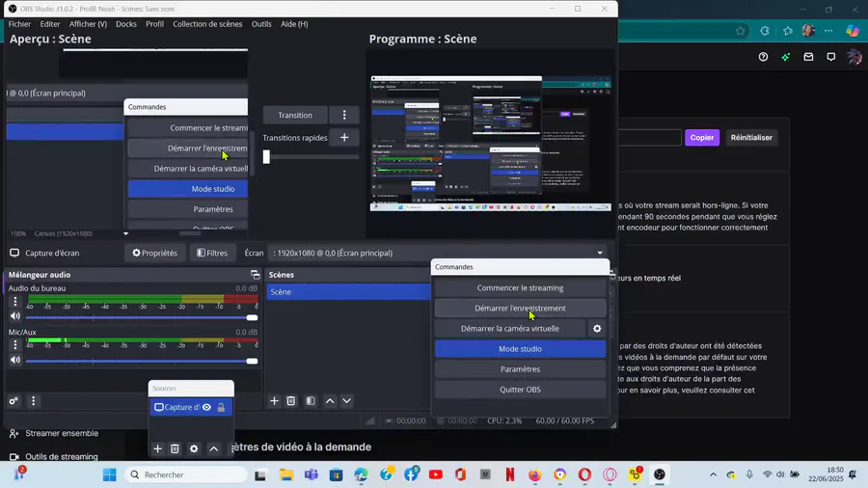Viewport: 868px width, 488px height.
Task: Toggle visibility eye on Capture source
Action: point(206,407)
